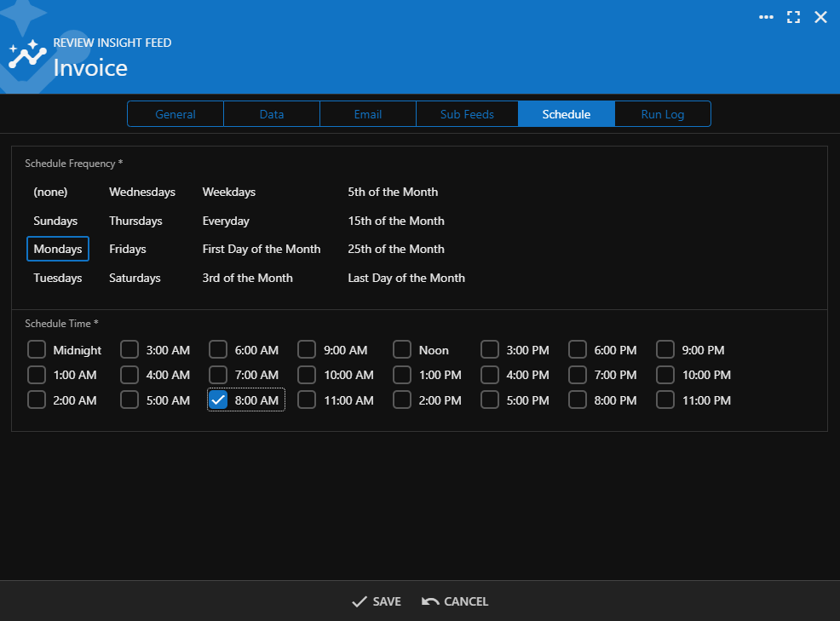Viewport: 840px width, 621px height.
Task: Enable the Midnight checkbox
Action: point(37,349)
